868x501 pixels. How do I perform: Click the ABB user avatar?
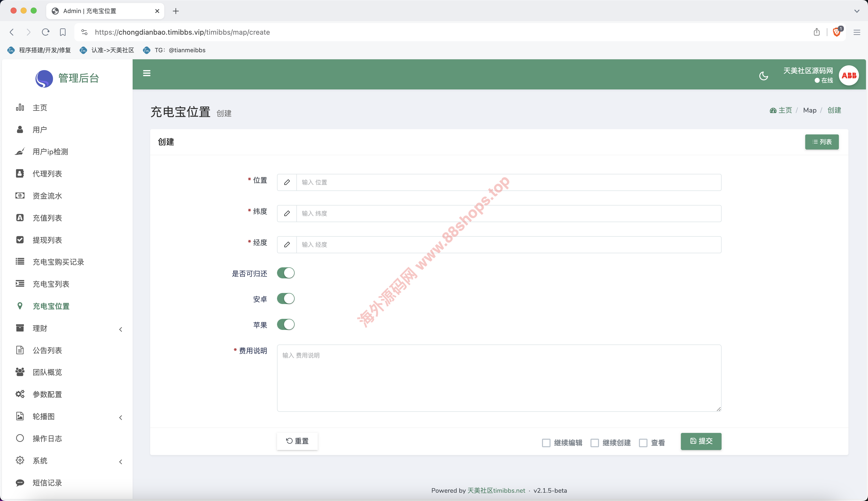[x=848, y=75]
